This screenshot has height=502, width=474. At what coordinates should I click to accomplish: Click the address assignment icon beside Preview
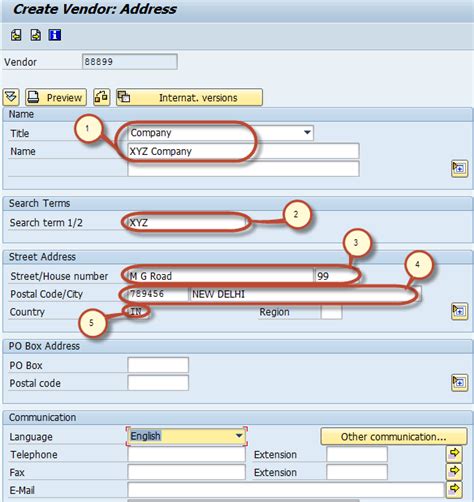click(x=102, y=97)
